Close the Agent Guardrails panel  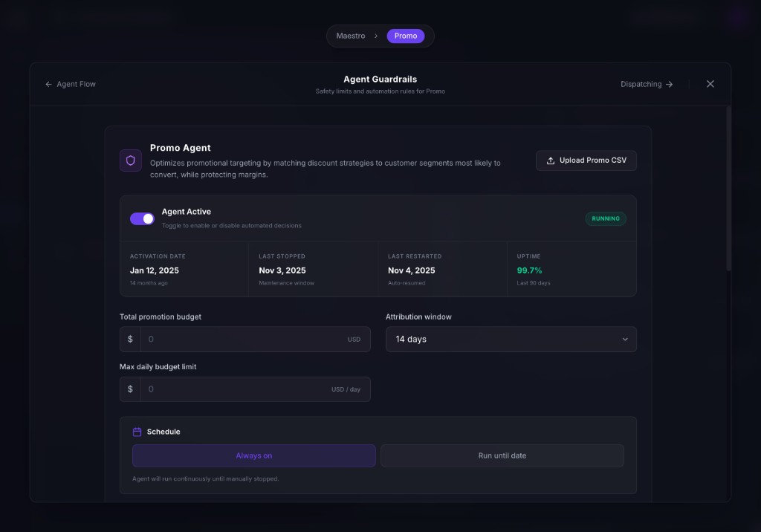(710, 84)
